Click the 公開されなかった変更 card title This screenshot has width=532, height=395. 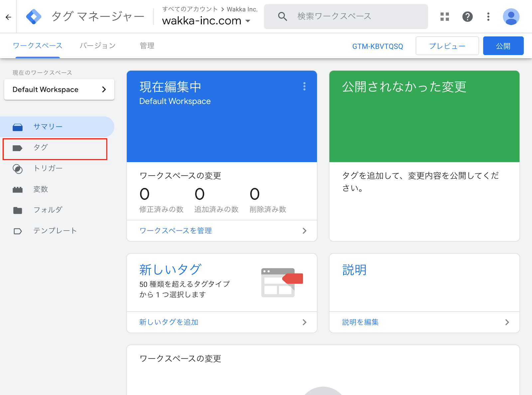point(404,87)
